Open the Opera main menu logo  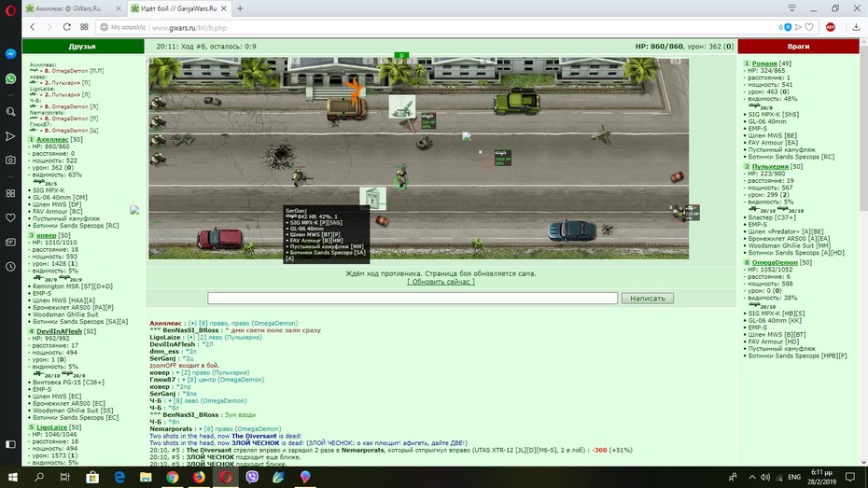pyautogui.click(x=10, y=10)
